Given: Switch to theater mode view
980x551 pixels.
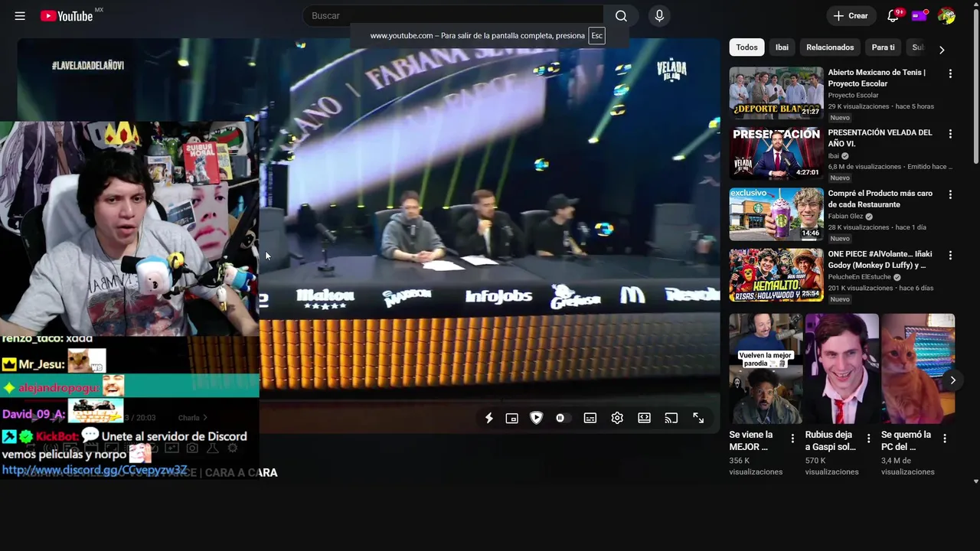Looking at the screenshot, I should click(645, 418).
